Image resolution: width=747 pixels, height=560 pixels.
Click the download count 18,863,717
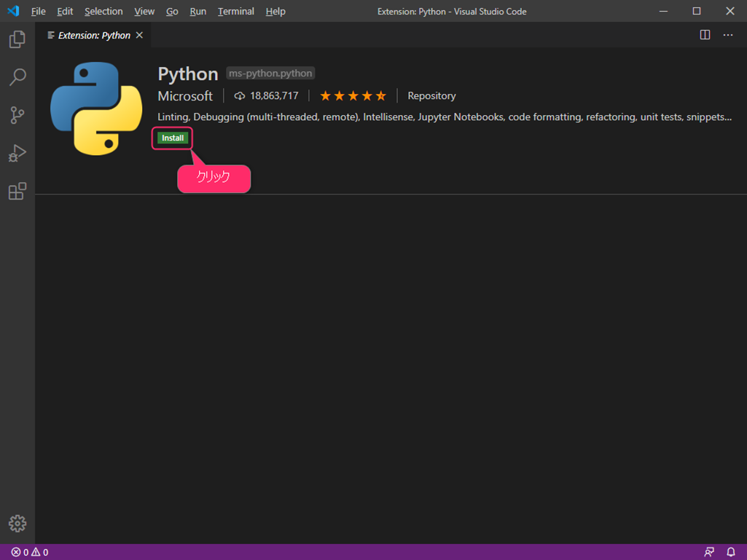266,96
